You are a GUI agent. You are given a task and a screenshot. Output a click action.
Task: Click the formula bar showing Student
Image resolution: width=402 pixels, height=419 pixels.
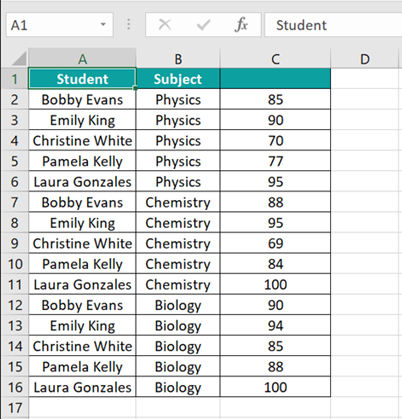[333, 25]
